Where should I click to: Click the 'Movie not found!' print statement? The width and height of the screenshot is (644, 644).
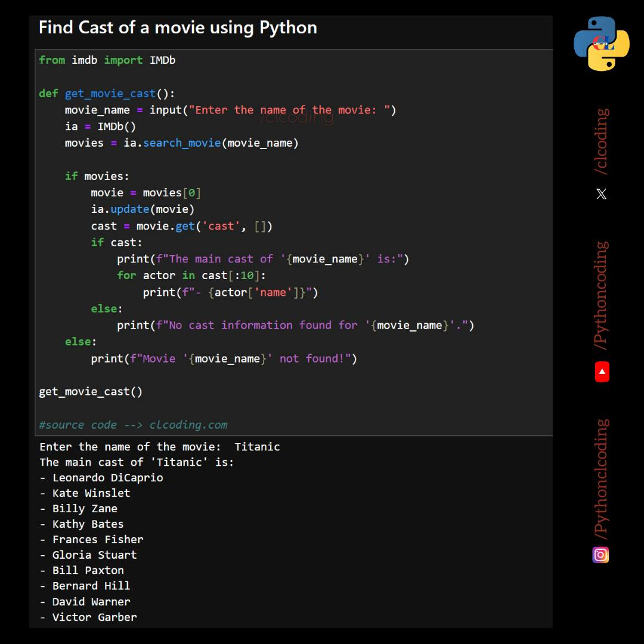pos(224,358)
